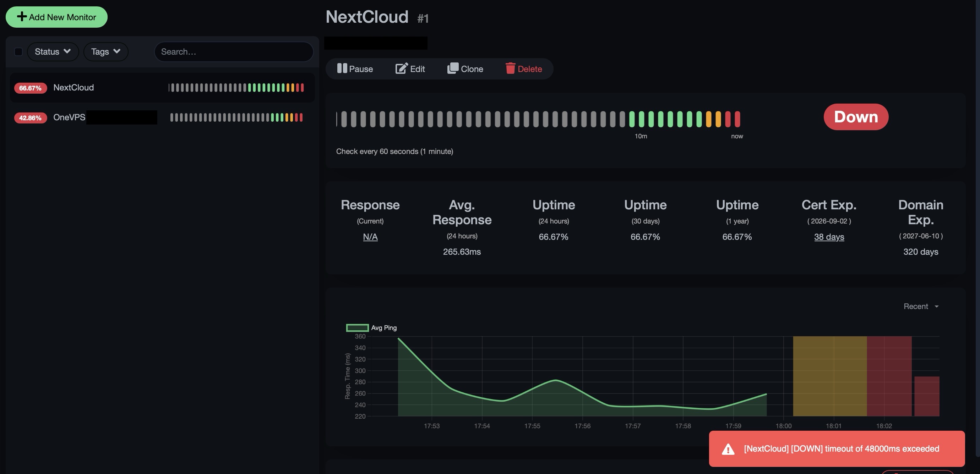This screenshot has height=474, width=980.
Task: Click the 42.86% uptime badge for OneVPS
Action: click(x=31, y=118)
